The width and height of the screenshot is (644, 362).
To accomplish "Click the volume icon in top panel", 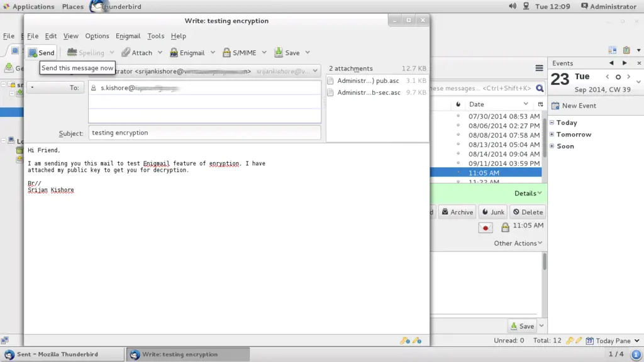I will click(x=513, y=6).
